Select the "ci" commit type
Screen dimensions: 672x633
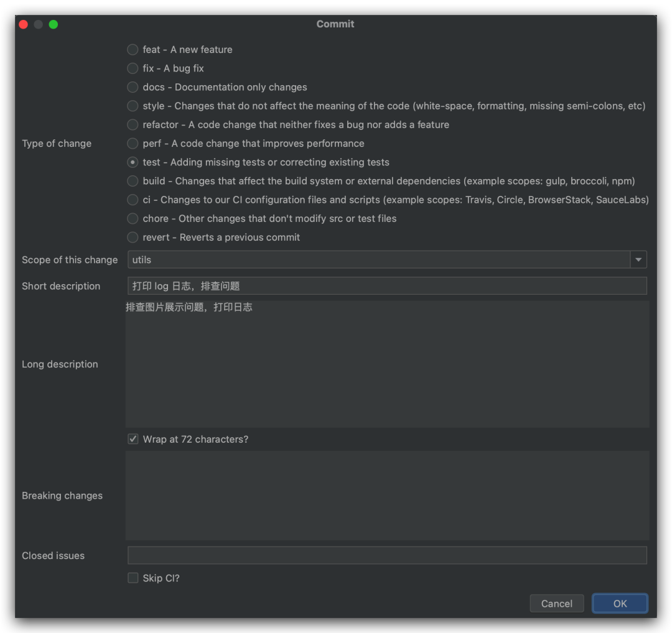(133, 200)
